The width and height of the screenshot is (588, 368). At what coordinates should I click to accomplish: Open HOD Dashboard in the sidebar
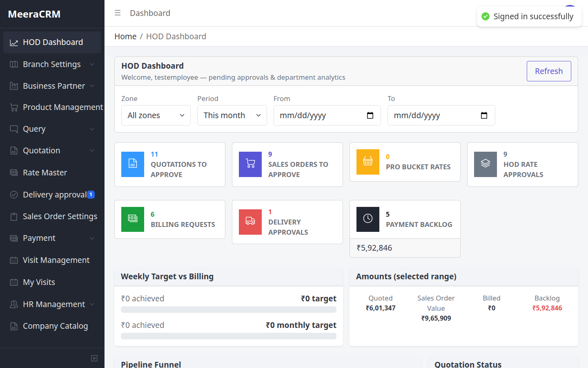tap(52, 42)
